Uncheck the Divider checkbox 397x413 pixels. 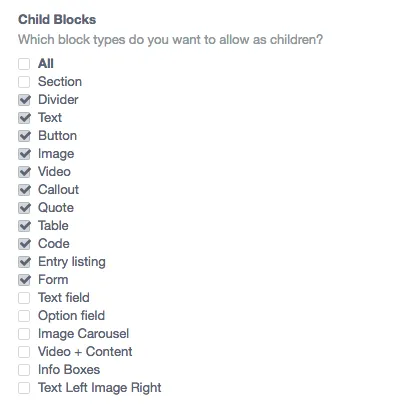click(x=24, y=100)
